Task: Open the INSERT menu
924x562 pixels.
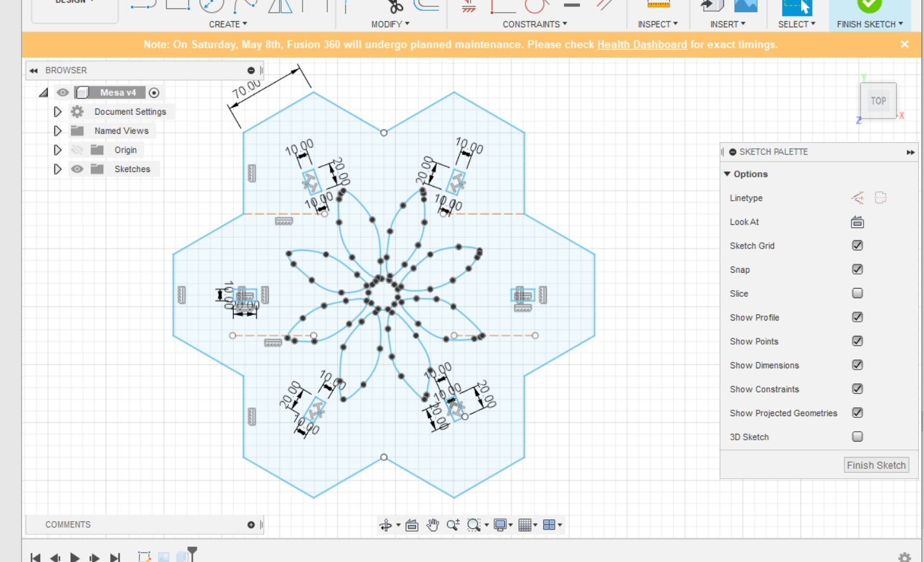Action: tap(728, 24)
